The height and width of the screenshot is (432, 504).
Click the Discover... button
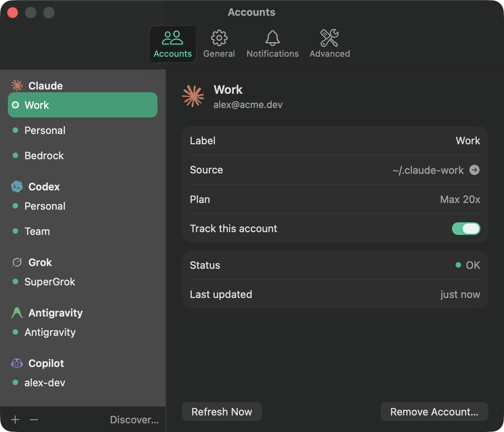pos(134,420)
